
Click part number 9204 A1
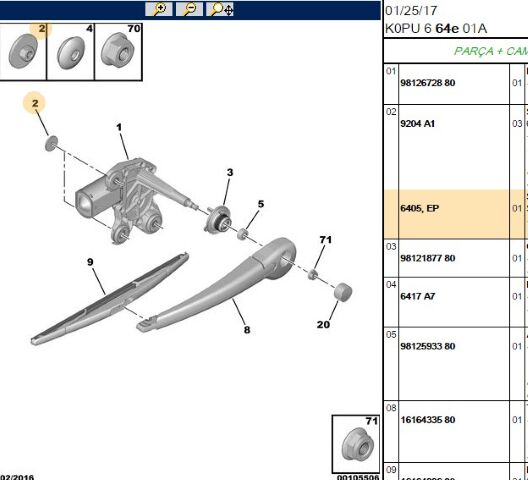[x=417, y=124]
